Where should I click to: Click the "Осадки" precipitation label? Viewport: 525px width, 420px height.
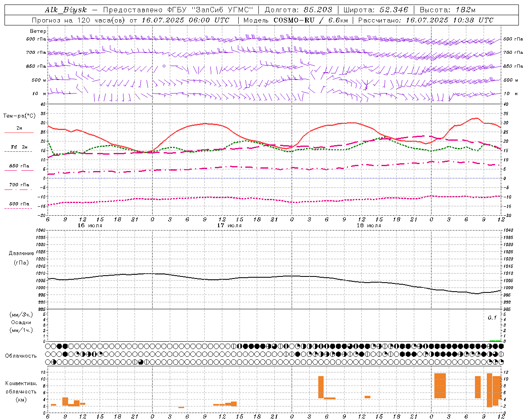coord(21,322)
